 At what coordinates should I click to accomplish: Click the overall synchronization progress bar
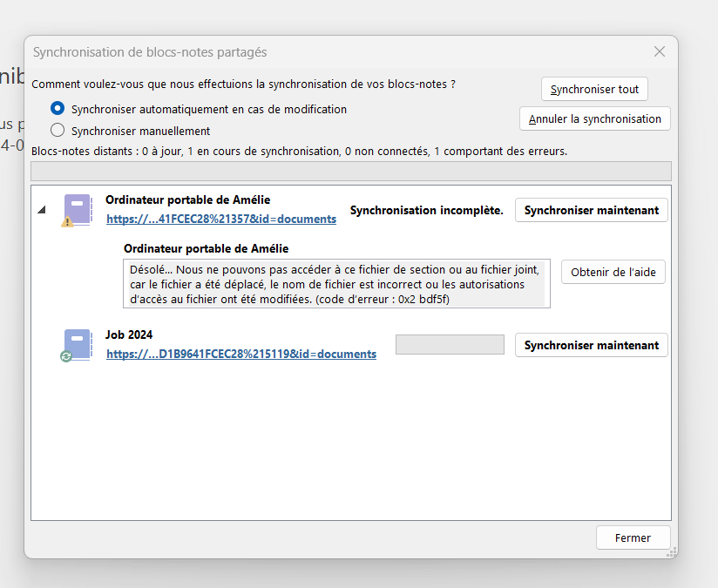[351, 172]
